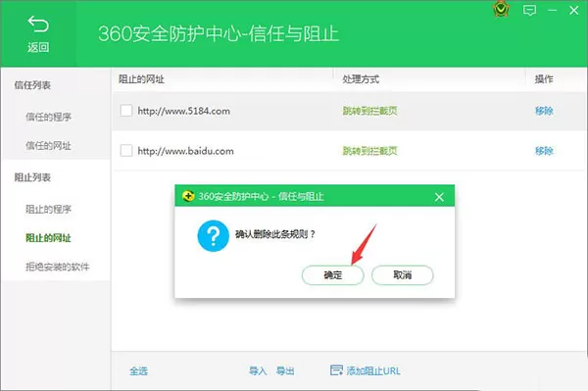This screenshot has width=588, height=391.
Task: Click 移除 for the baidu.com row
Action: (544, 151)
